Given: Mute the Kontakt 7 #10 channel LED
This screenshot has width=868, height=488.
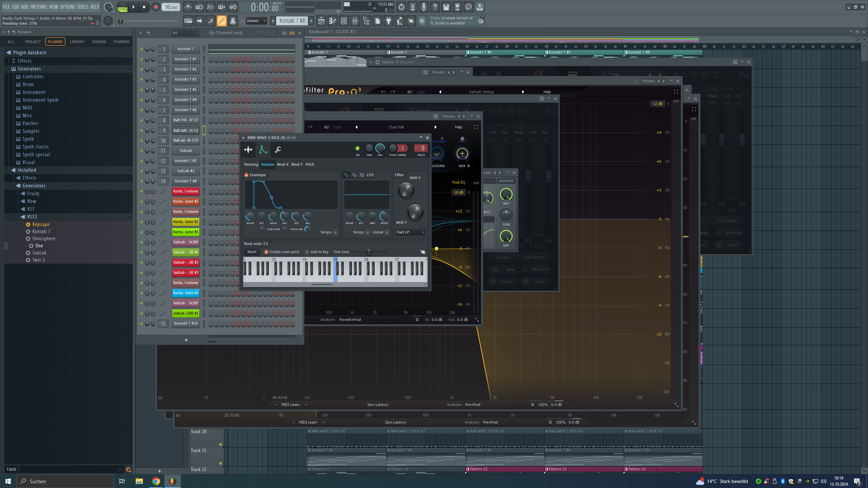Looking at the screenshot, I should tap(141, 323).
